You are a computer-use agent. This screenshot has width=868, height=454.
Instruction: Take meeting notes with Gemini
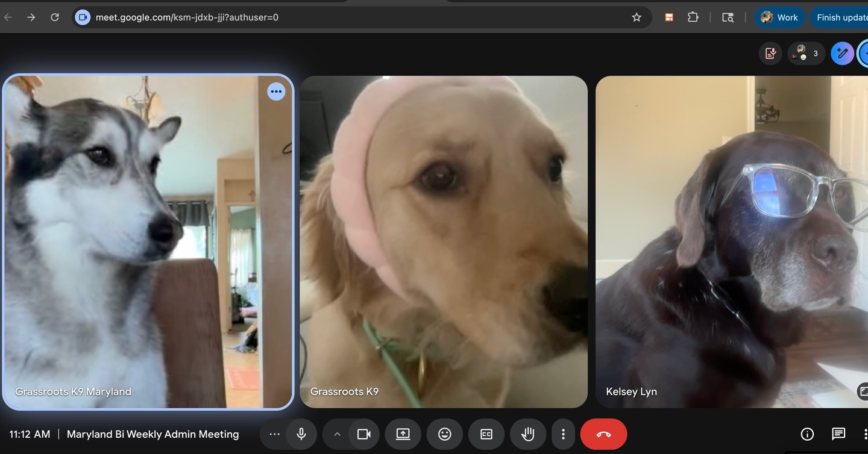tap(770, 53)
